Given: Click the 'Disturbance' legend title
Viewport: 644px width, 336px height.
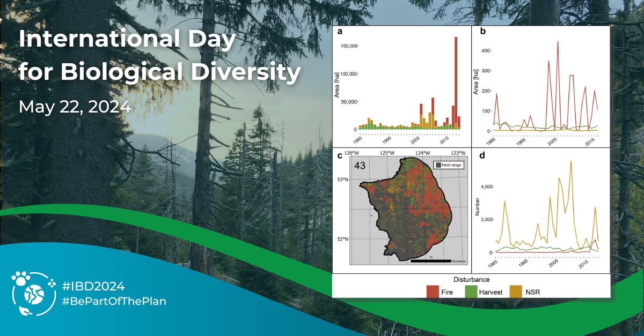Looking at the screenshot, I should 471,279.
